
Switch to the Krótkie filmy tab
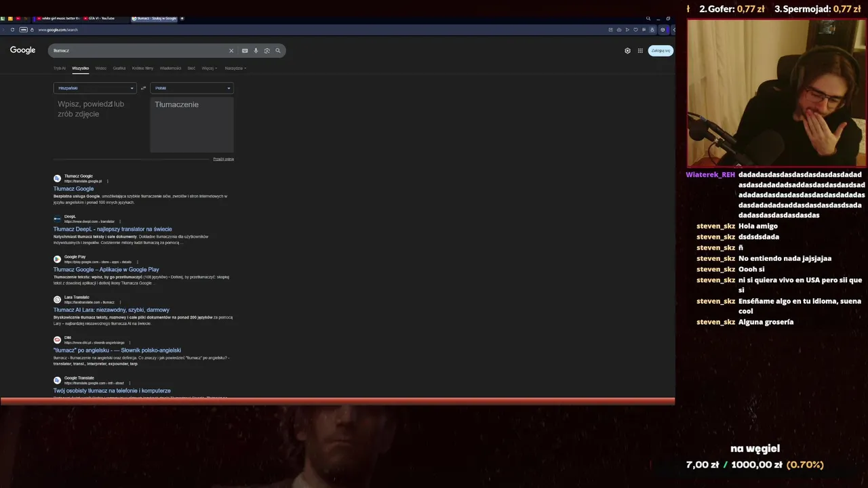pyautogui.click(x=142, y=68)
